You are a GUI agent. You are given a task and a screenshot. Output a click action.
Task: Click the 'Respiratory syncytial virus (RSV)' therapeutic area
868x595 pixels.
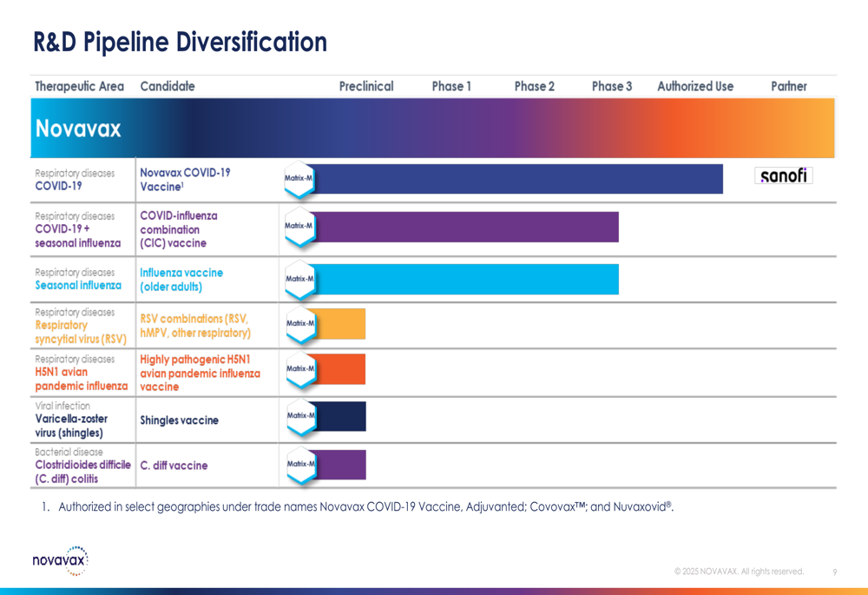click(x=81, y=332)
